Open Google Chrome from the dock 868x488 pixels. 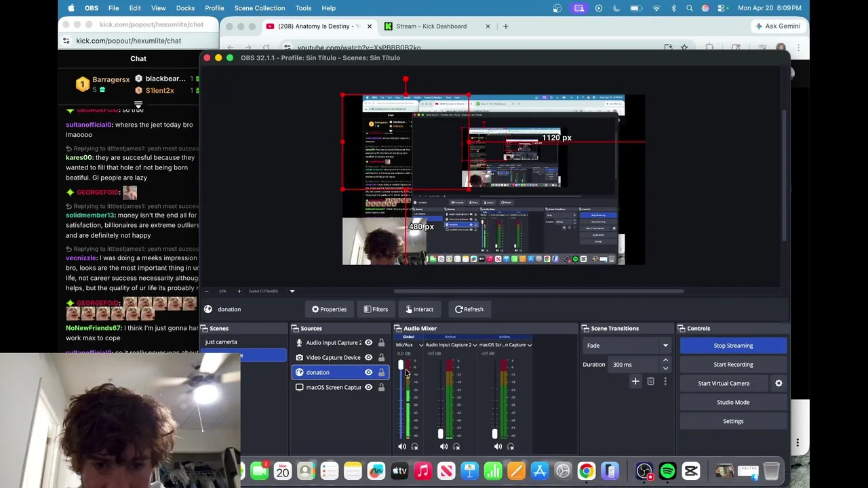587,471
